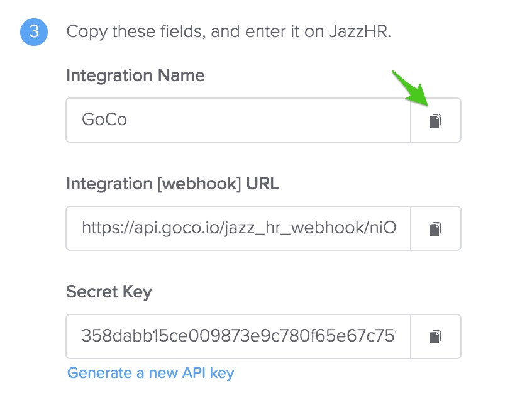Click the https://api.goco.io URL text
532x400 pixels.
tap(239, 228)
